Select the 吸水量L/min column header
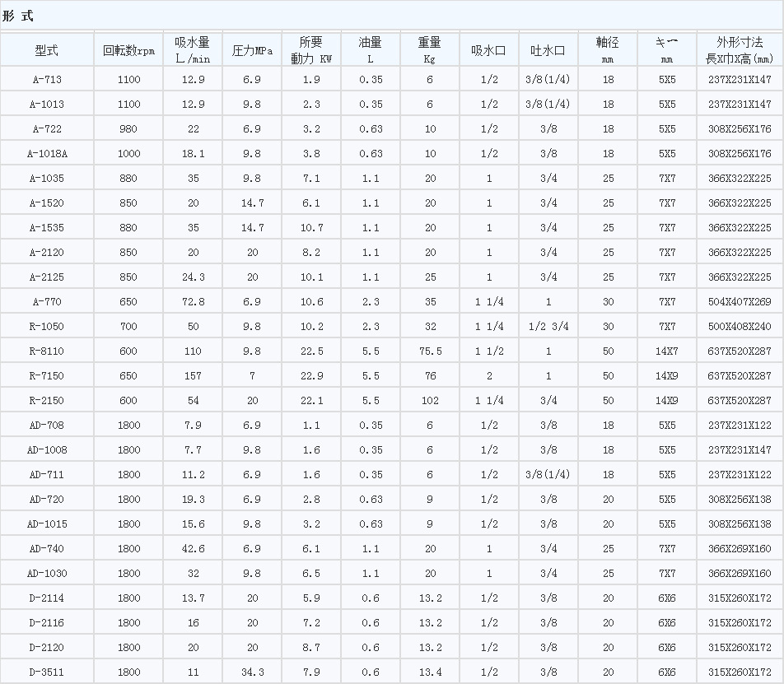The height and width of the screenshot is (684, 784). click(x=193, y=49)
